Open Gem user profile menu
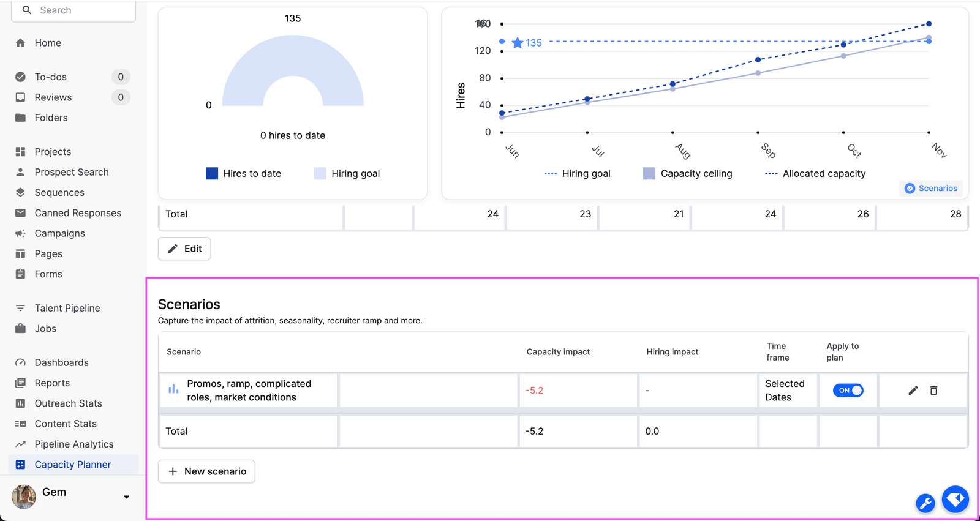Screen dimensions: 980x521 click(54, 493)
